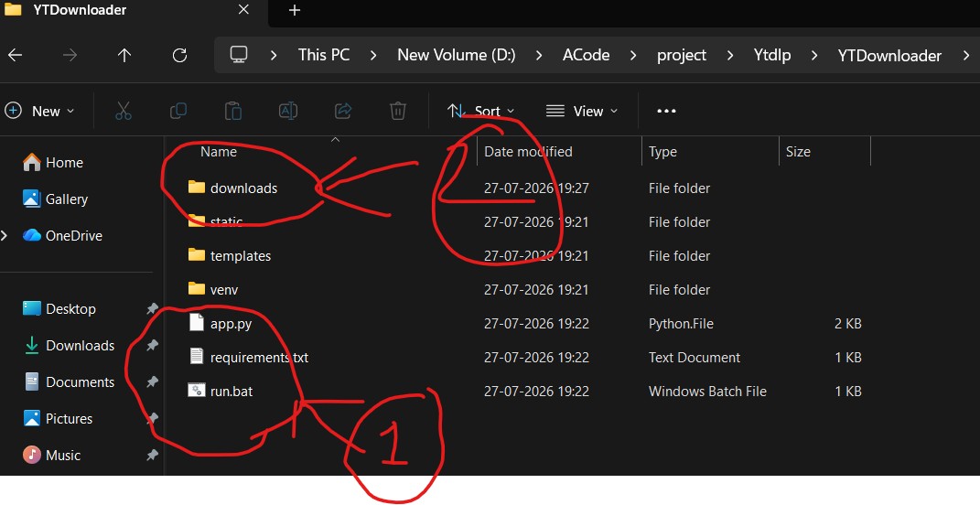Click Ytdlp in breadcrumb path
Viewport: 980px width, 505px height.
772,56
